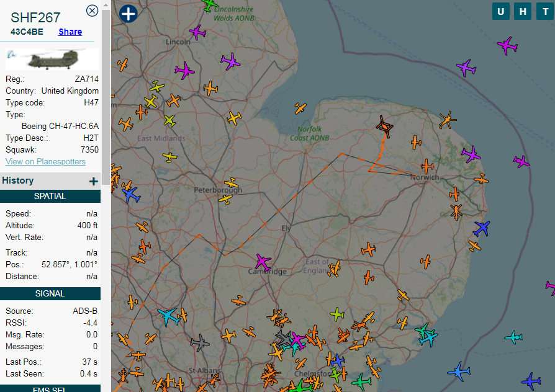Viewport: 555px width, 392px height.
Task: Click the altitude value 400 ft
Action: coord(88,225)
